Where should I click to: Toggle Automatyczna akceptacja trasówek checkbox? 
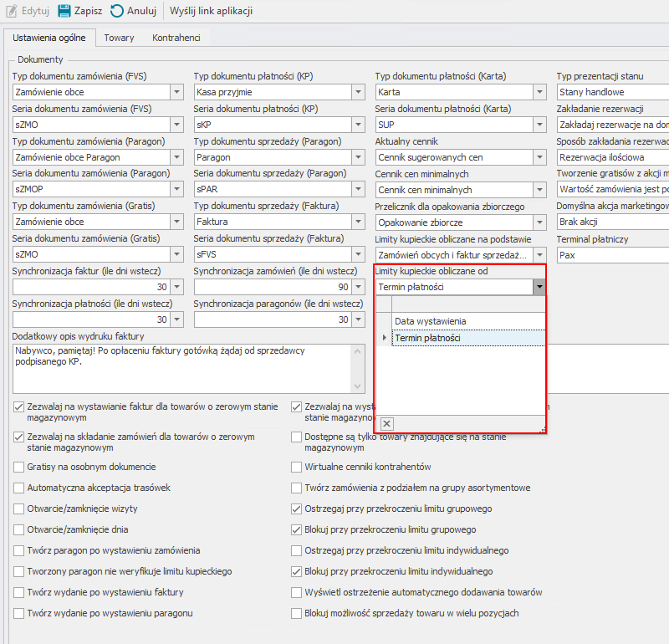[x=19, y=488]
